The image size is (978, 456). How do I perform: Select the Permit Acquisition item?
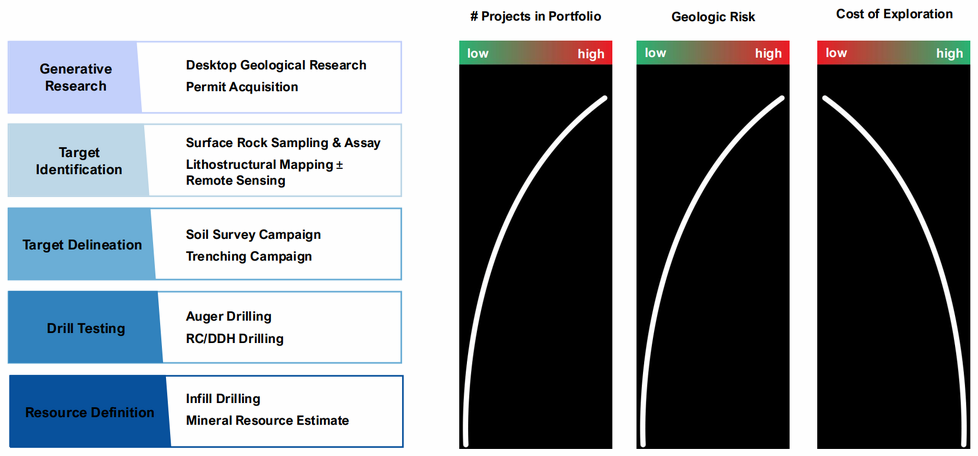click(242, 87)
